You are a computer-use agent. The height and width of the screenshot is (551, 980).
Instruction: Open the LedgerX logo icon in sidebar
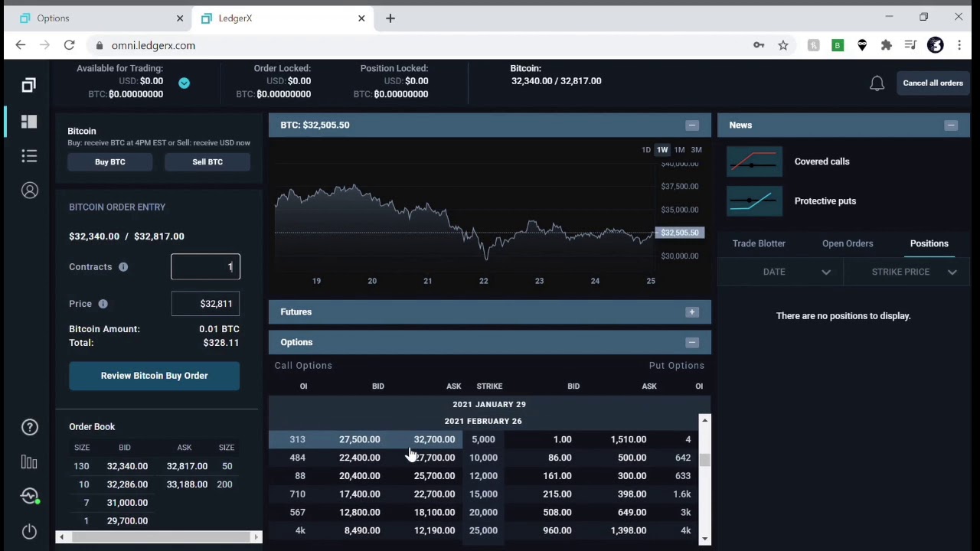click(x=28, y=85)
